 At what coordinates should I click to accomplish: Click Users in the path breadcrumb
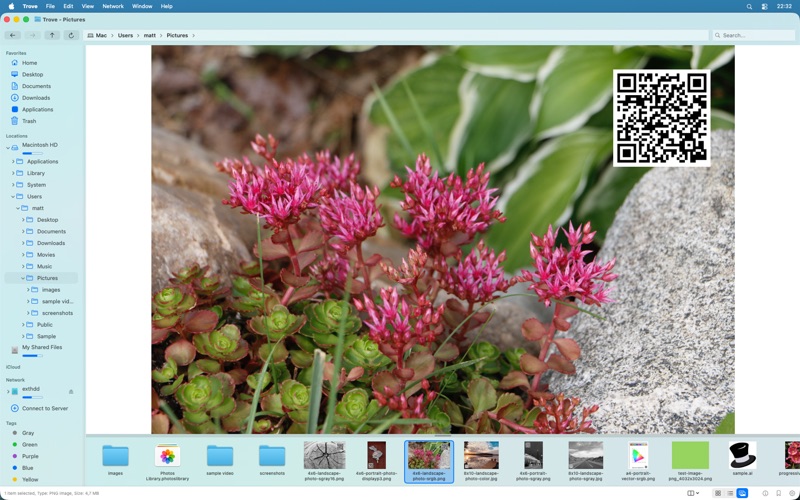(125, 36)
